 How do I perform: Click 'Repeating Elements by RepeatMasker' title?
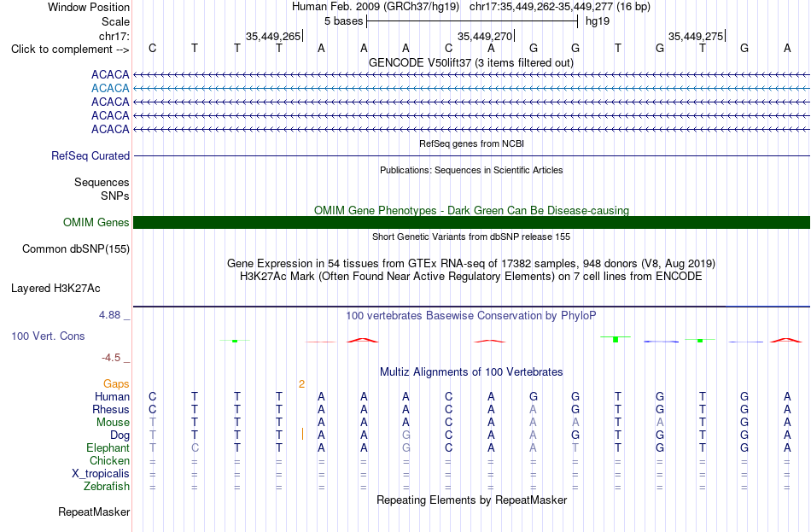coord(471,500)
